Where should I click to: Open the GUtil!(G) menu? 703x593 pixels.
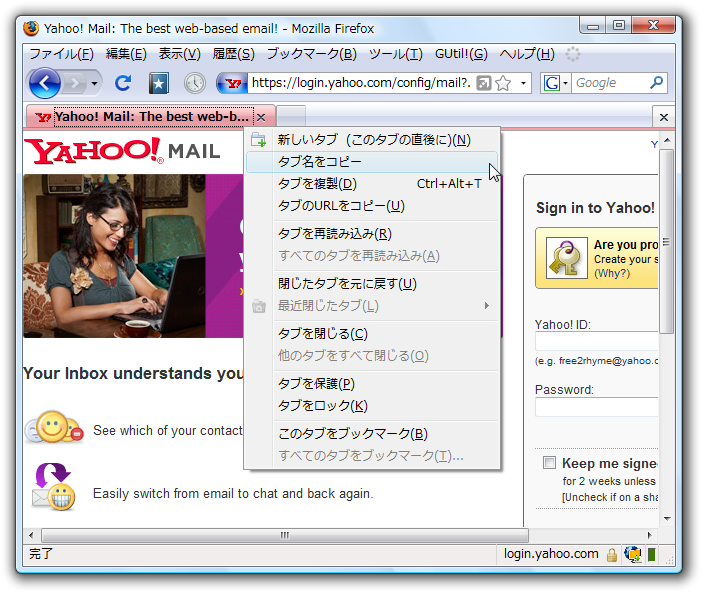pyautogui.click(x=461, y=54)
